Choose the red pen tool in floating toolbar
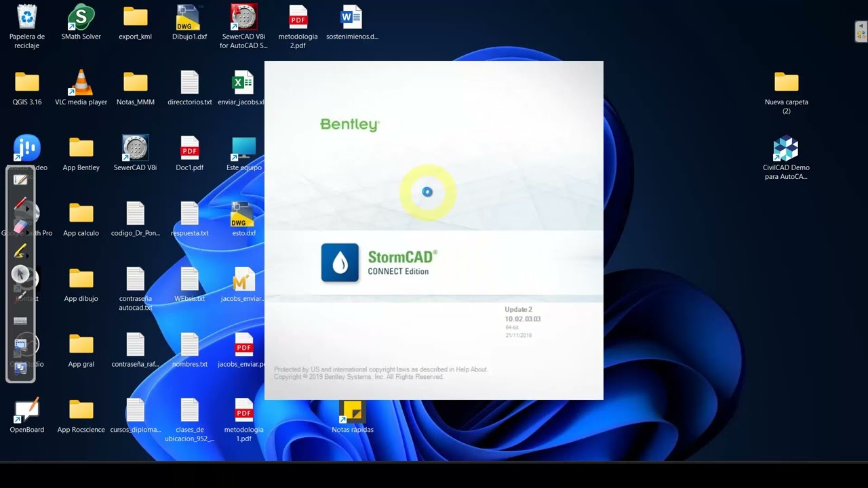This screenshot has height=488, width=868. pos(21,203)
